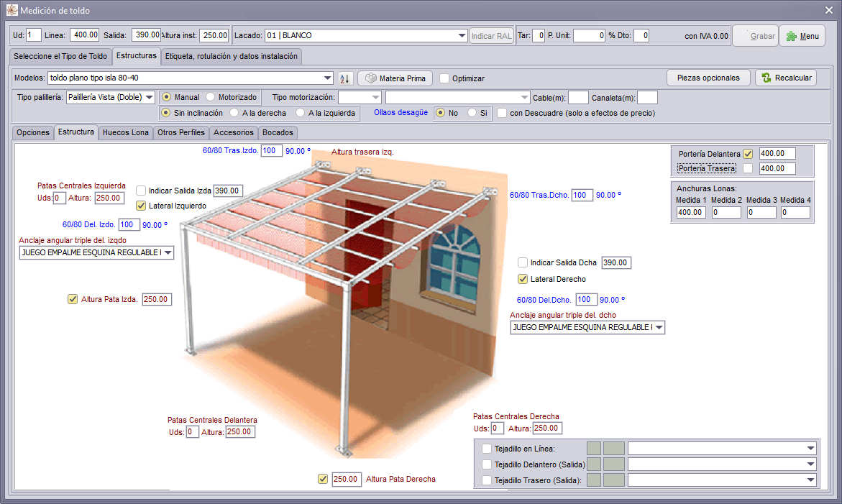Click the Materia Prima icon
The image size is (842, 504).
(x=371, y=78)
